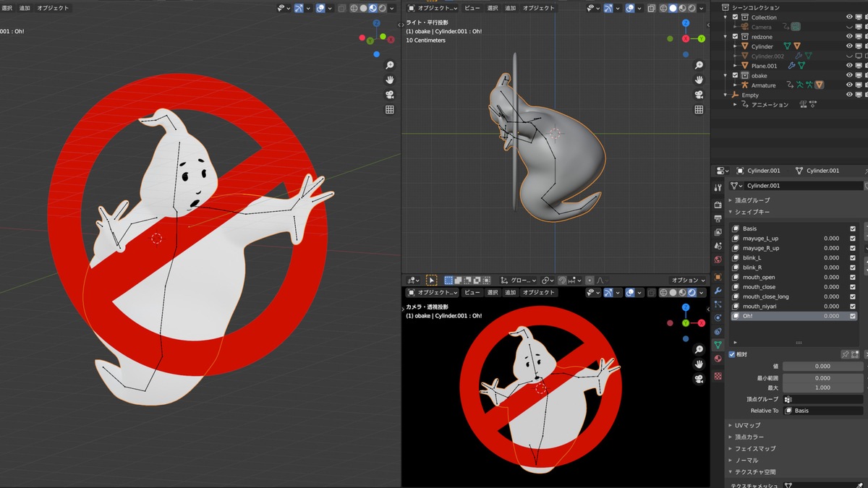Open the Modifiers properties tab wrench icon

[x=718, y=291]
